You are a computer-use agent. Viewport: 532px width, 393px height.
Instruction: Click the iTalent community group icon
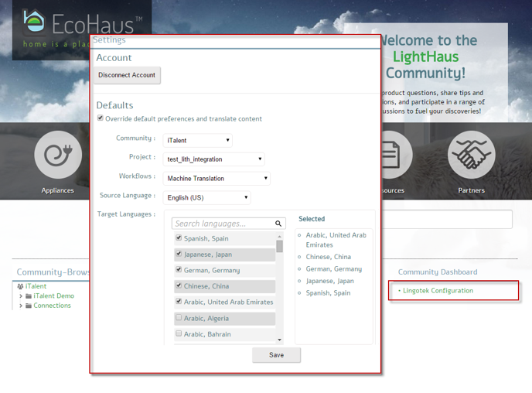click(20, 286)
